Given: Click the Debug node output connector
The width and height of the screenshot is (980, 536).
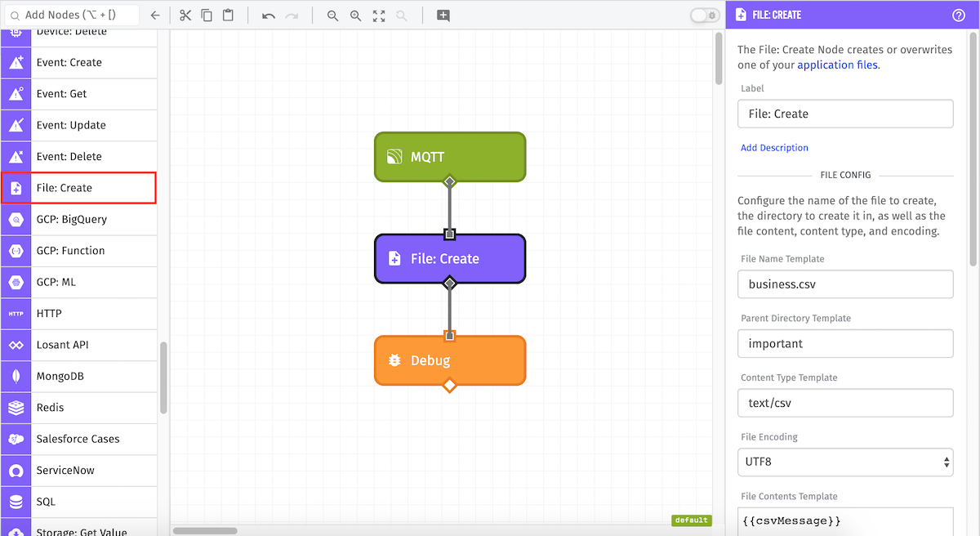Looking at the screenshot, I should 449,385.
